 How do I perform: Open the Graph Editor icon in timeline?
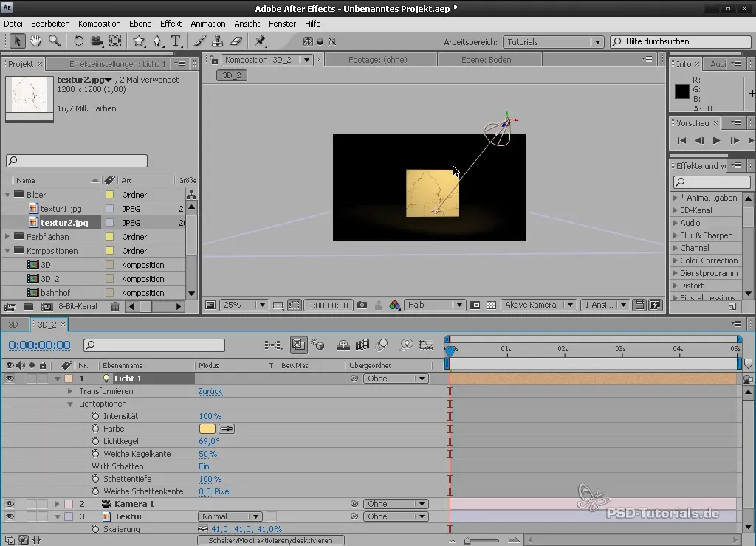pyautogui.click(x=426, y=345)
